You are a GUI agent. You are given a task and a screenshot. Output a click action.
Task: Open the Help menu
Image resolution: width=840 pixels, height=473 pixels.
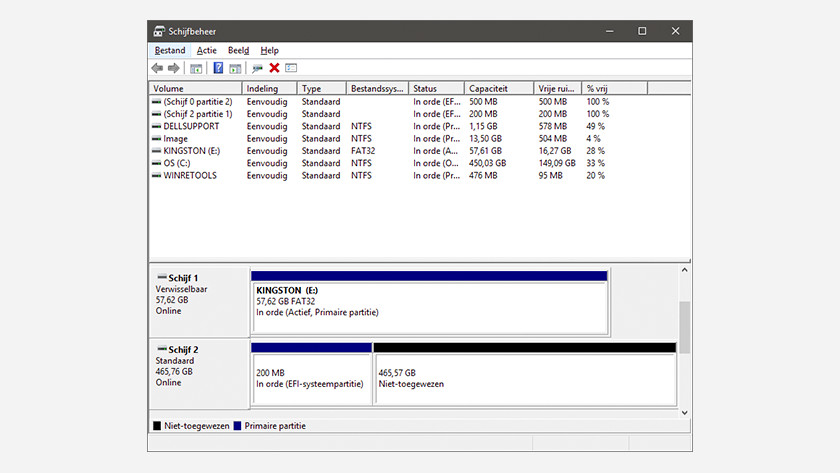click(269, 50)
